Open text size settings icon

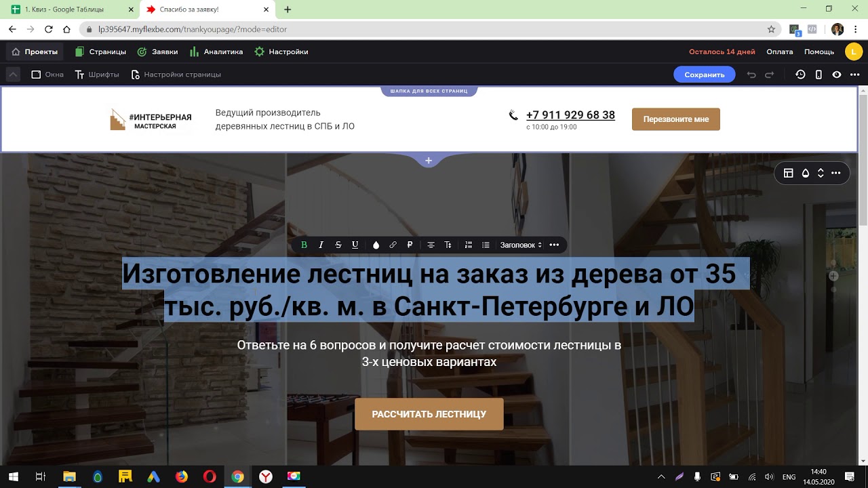point(448,245)
